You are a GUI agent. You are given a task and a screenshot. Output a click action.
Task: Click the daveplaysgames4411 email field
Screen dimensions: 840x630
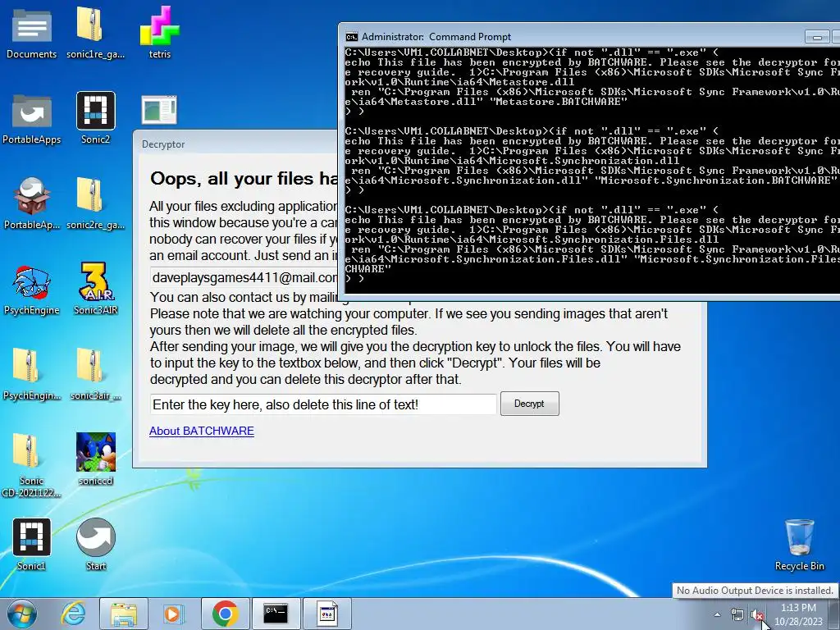(x=244, y=277)
